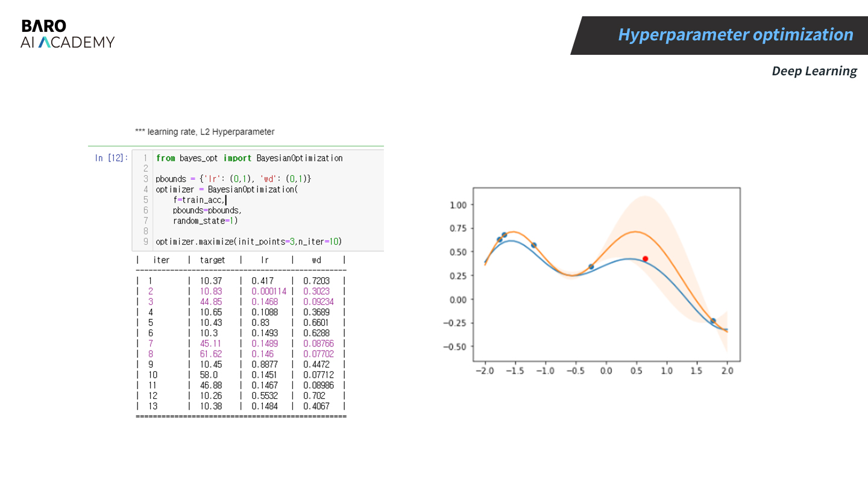Click the y-axis tick label 1.00
This screenshot has width=868, height=488.
tap(459, 205)
